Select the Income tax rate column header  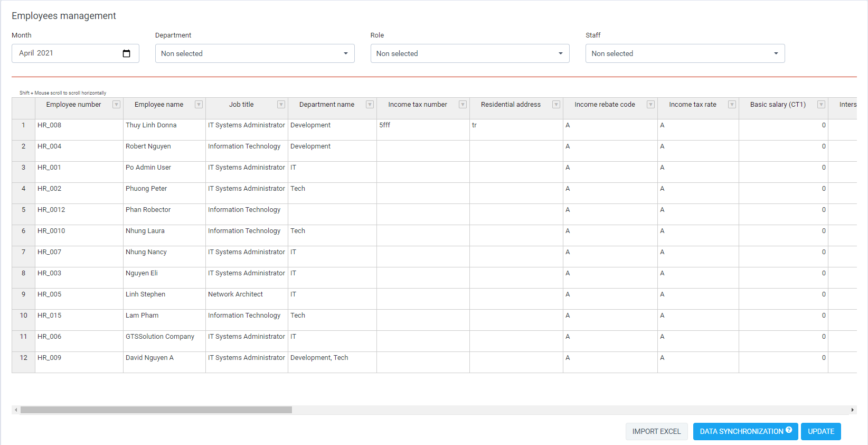click(699, 108)
